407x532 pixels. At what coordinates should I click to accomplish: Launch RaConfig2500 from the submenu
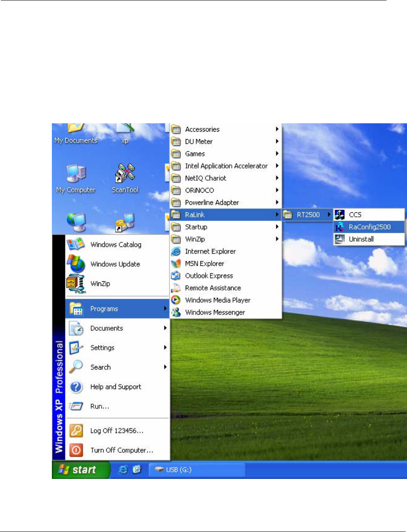(369, 227)
